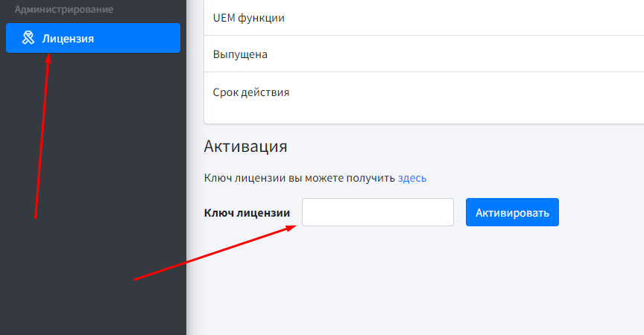Click the empty value area of Срок действия row
644x335 pixels.
click(x=484, y=92)
